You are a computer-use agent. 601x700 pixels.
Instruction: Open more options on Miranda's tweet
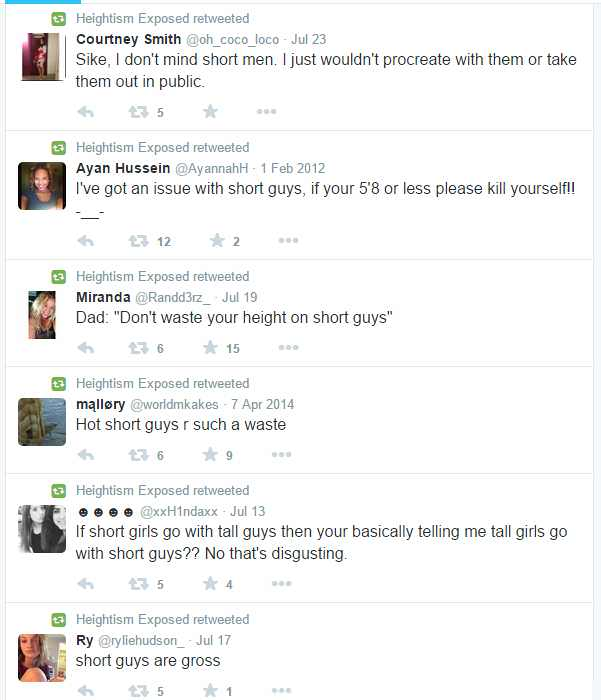click(x=288, y=347)
